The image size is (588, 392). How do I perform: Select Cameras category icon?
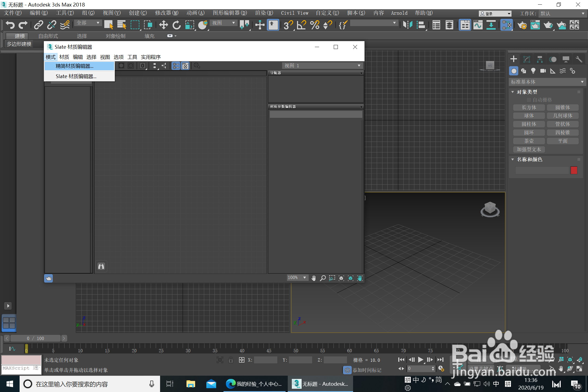pyautogui.click(x=543, y=71)
